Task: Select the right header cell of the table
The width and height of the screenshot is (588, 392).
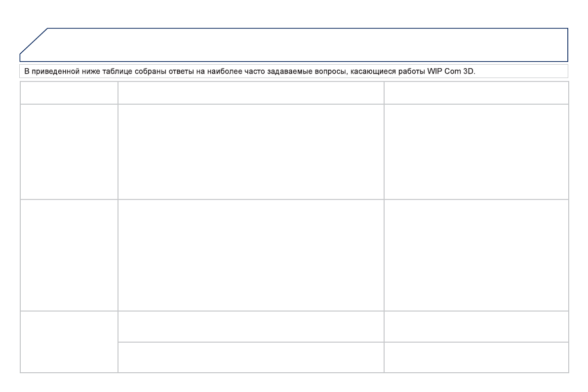Action: click(476, 93)
